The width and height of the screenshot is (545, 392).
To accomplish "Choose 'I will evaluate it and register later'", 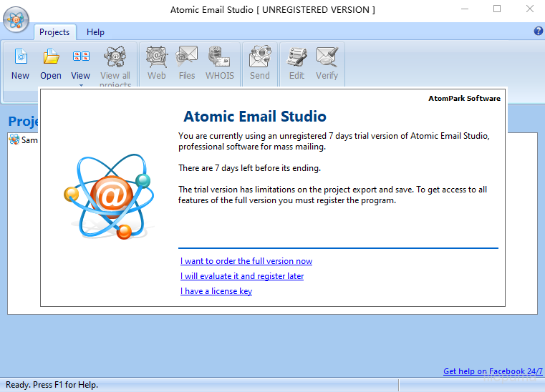I will click(x=242, y=276).
